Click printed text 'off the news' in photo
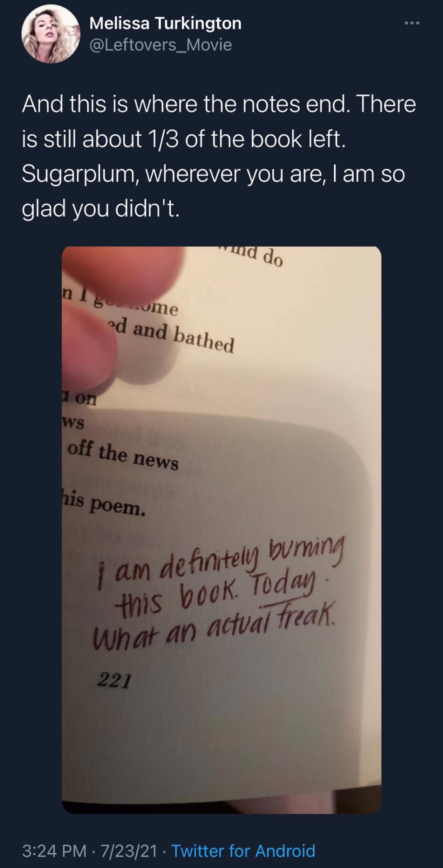The image size is (443, 868). pos(123,455)
